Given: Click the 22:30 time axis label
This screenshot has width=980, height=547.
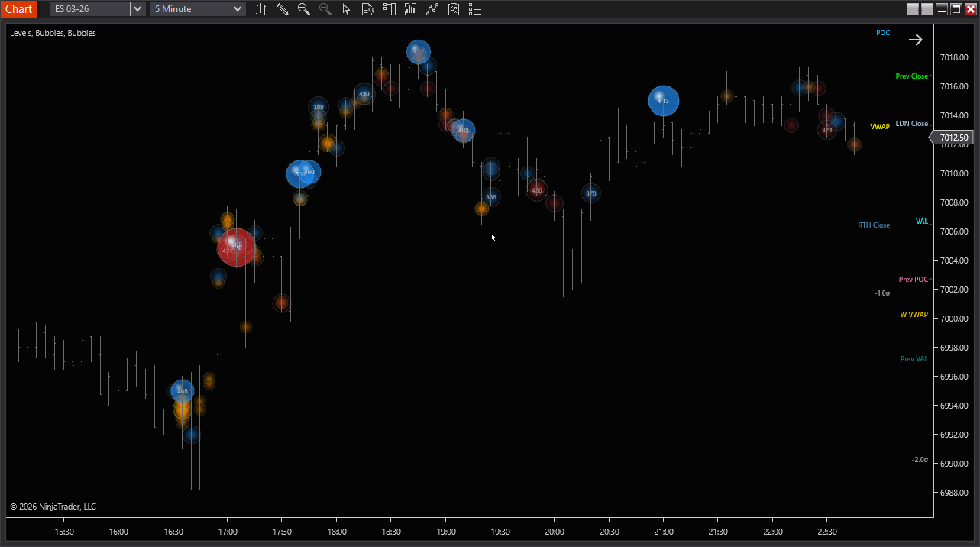Looking at the screenshot, I should point(827,532).
